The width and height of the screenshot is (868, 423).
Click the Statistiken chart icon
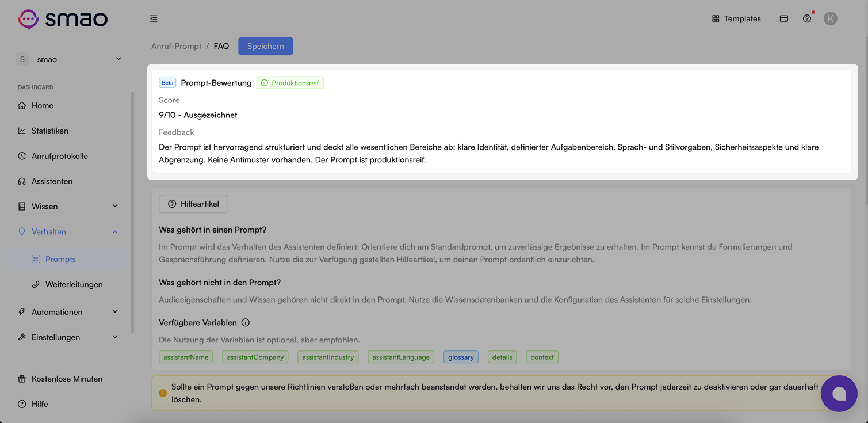(22, 131)
